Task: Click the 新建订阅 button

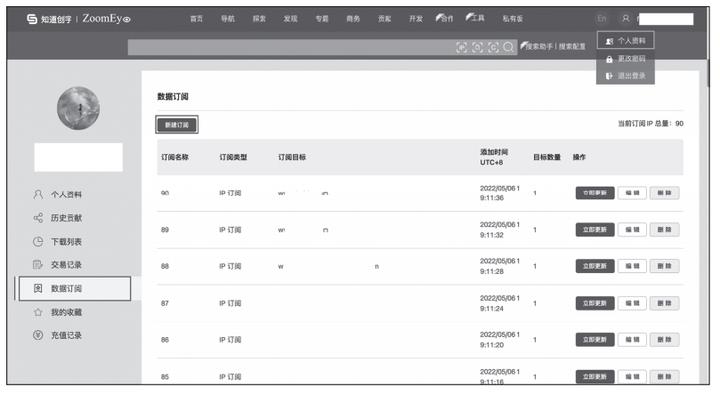Action: (x=177, y=125)
